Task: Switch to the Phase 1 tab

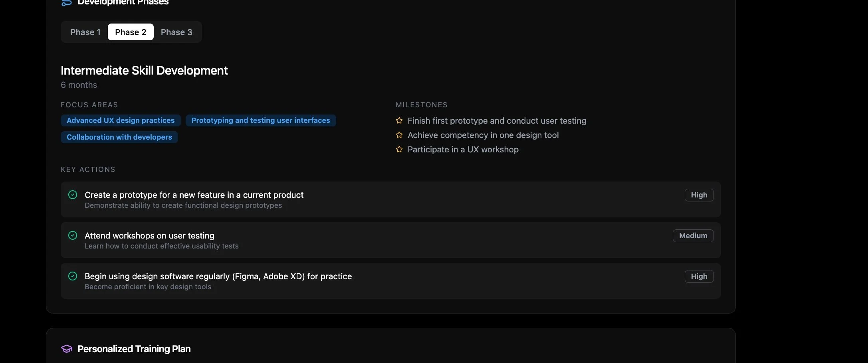Action: [x=85, y=32]
